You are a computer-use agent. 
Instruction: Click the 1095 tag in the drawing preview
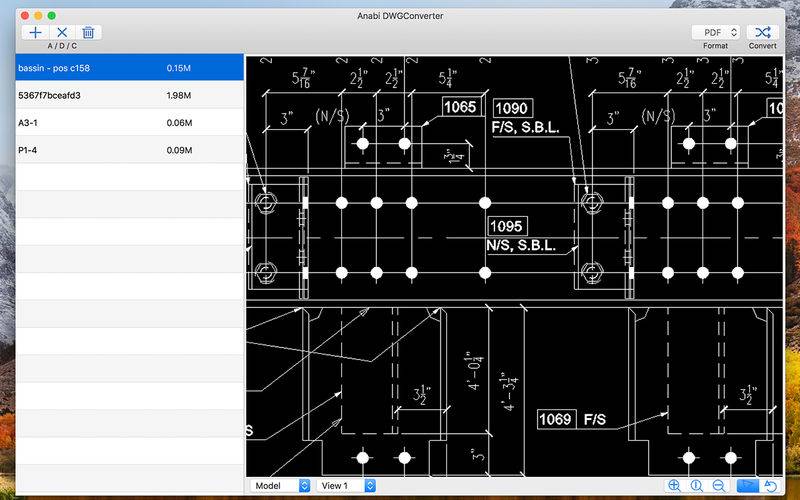click(507, 226)
